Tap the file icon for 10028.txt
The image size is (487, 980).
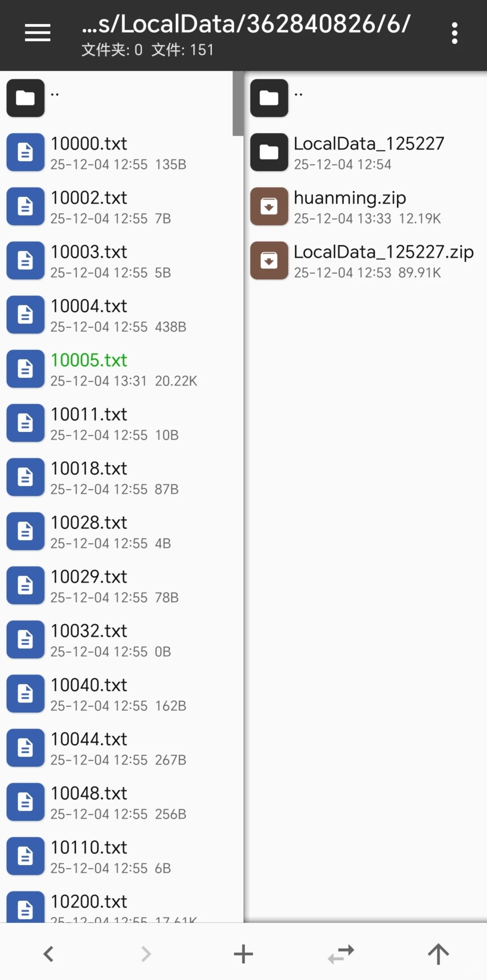[25, 531]
